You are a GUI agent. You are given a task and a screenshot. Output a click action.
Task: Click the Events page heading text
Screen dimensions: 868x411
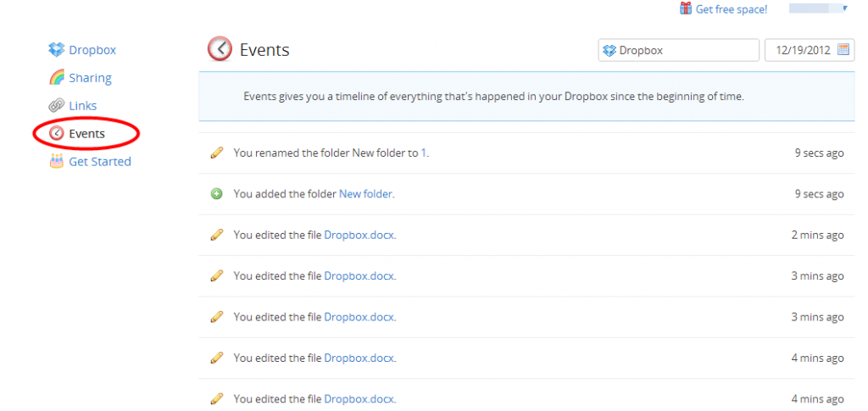(x=264, y=50)
